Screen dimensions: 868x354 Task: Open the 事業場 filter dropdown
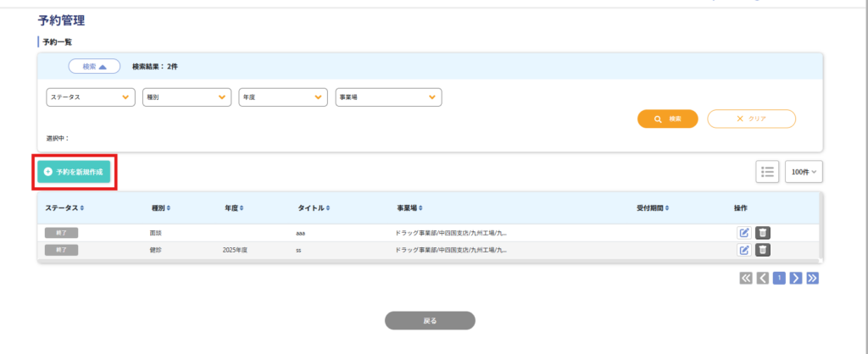click(x=388, y=97)
